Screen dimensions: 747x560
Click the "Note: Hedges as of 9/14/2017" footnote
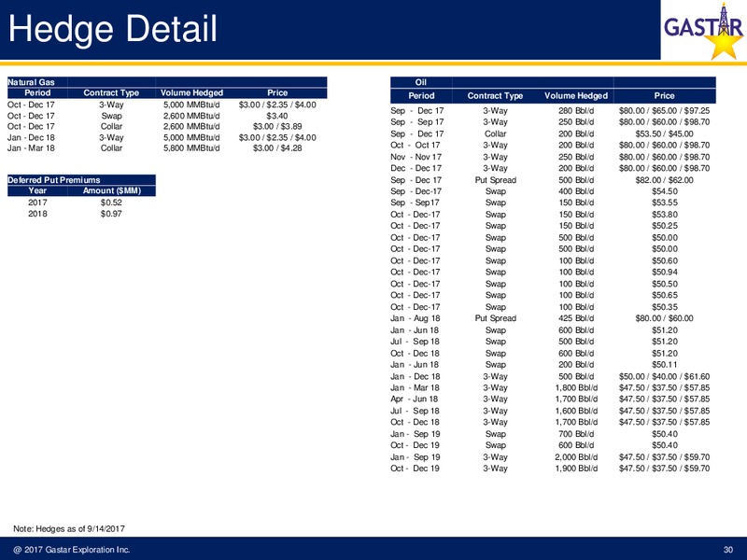(x=69, y=528)
